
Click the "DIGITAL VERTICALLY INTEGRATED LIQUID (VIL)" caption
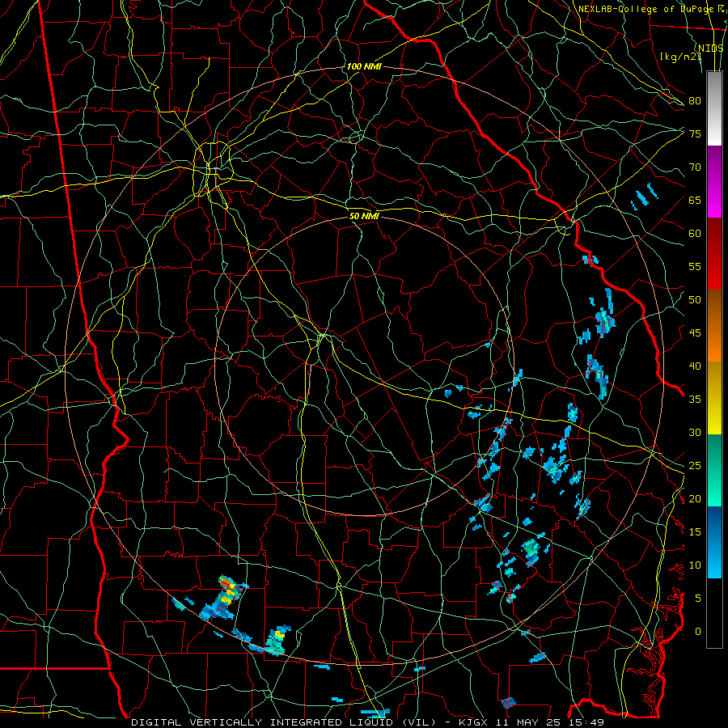(x=284, y=722)
